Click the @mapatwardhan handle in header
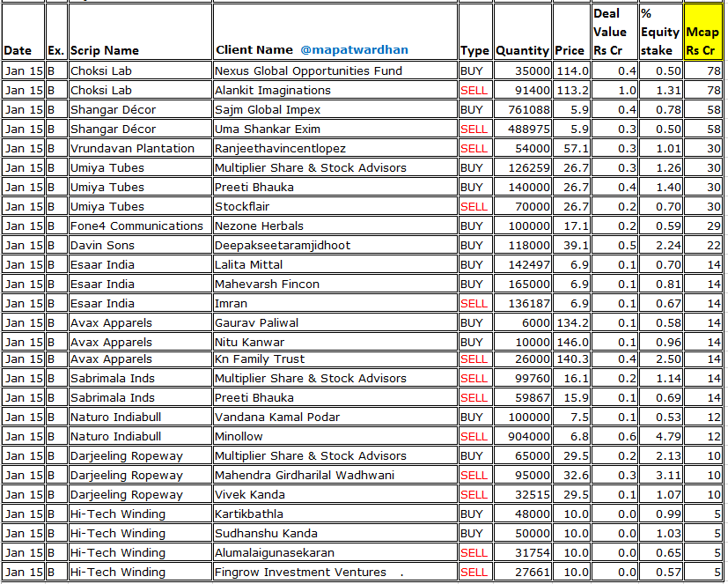This screenshot has width=728, height=584. click(x=354, y=49)
